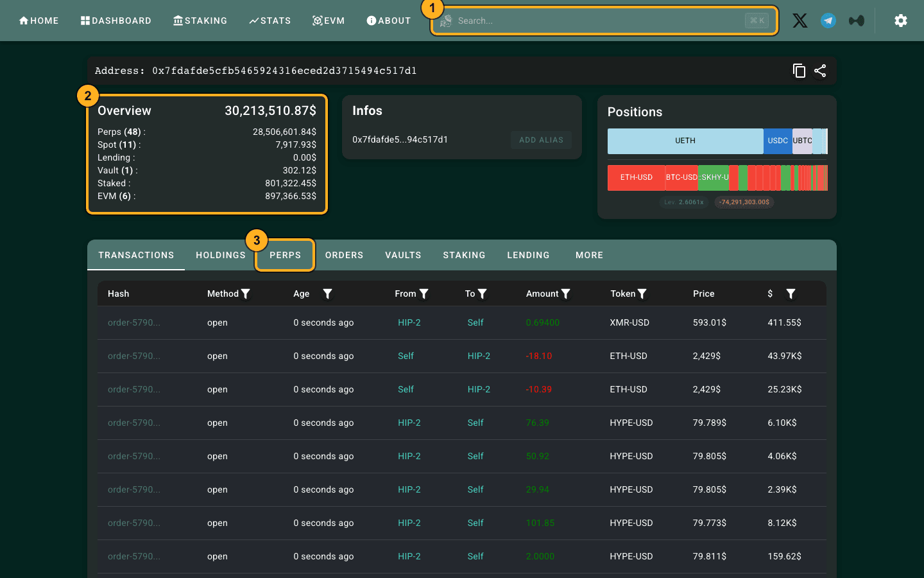Select the Transactions tab
The width and height of the screenshot is (924, 578).
pos(136,255)
